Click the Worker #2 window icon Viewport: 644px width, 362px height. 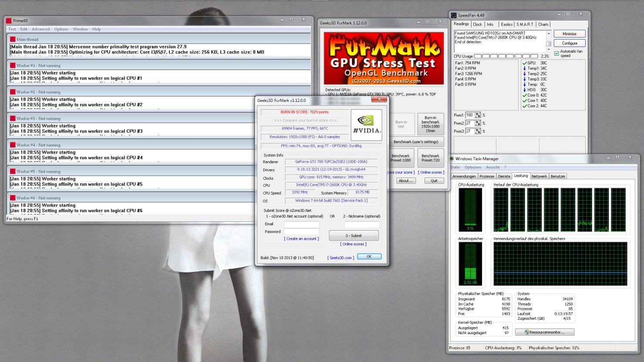pyautogui.click(x=13, y=92)
